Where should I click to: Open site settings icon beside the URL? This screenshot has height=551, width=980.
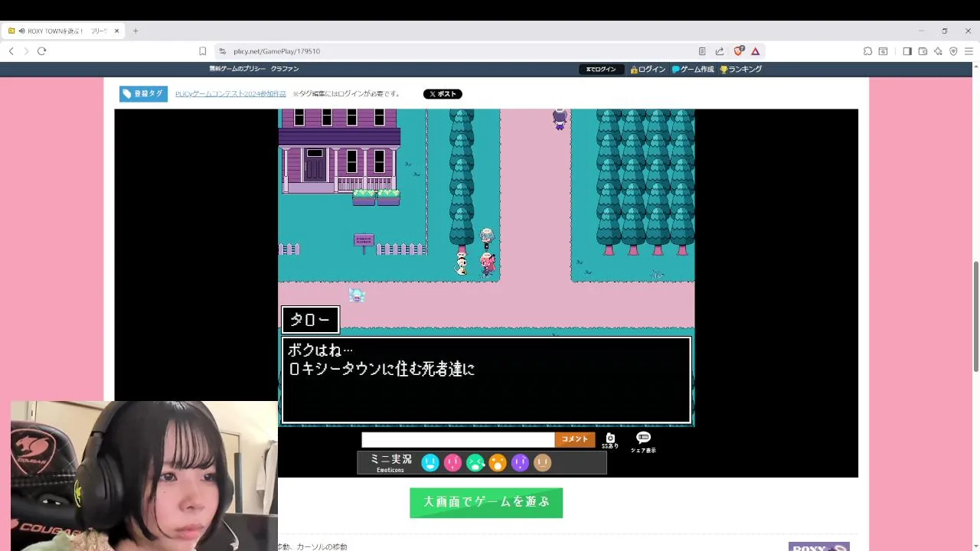point(222,51)
